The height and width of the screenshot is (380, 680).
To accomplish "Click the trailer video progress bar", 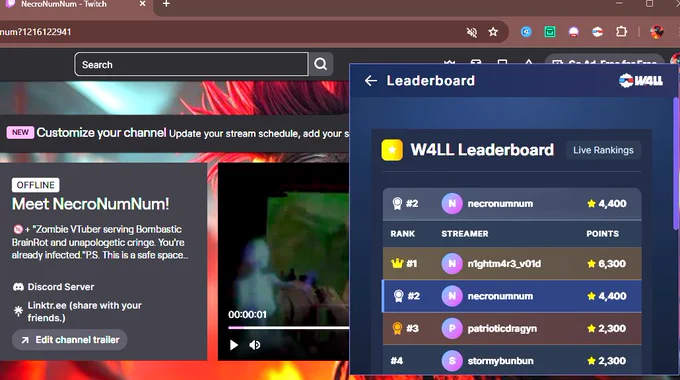I will 288,328.
